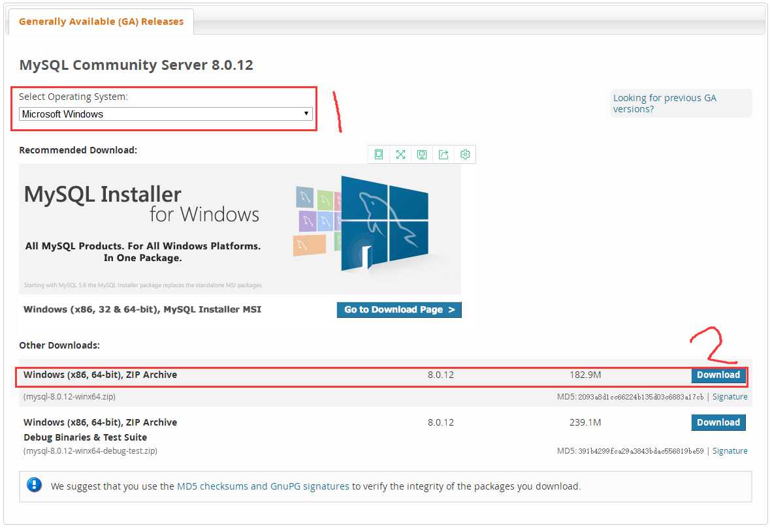Click the 239.1M size value
The width and height of the screenshot is (772, 532).
tap(585, 422)
